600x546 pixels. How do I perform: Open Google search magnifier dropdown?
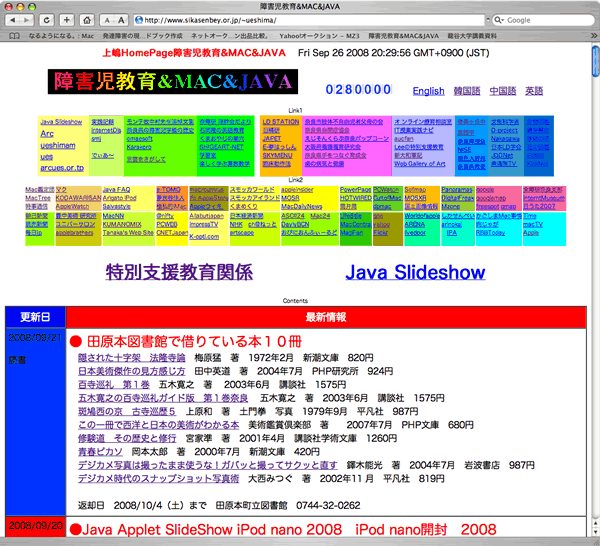point(498,20)
